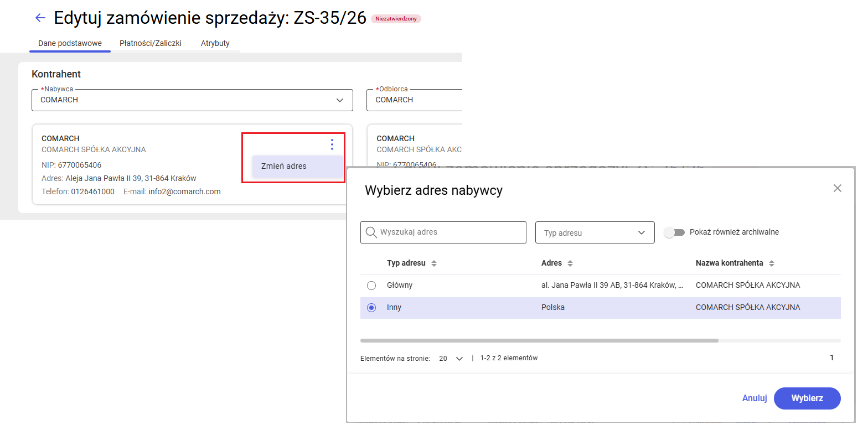Change Elementów na stronie page size dropdown
This screenshot has width=868, height=430.
point(451,358)
